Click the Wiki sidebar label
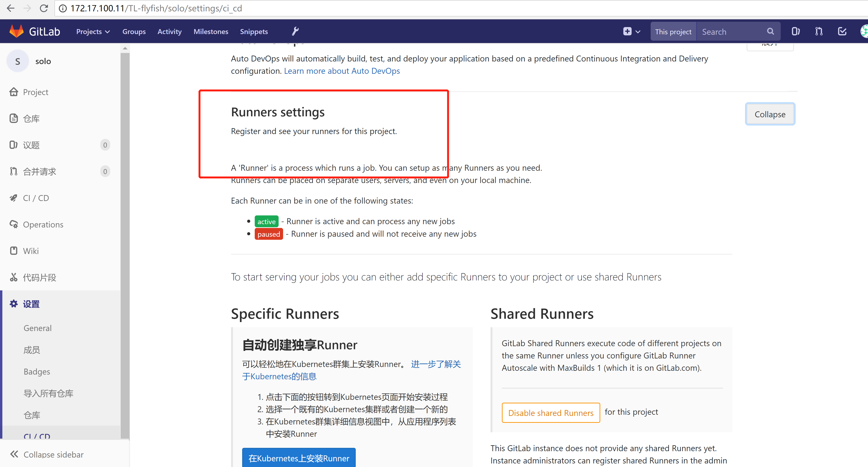Image resolution: width=868 pixels, height=467 pixels. click(x=31, y=251)
